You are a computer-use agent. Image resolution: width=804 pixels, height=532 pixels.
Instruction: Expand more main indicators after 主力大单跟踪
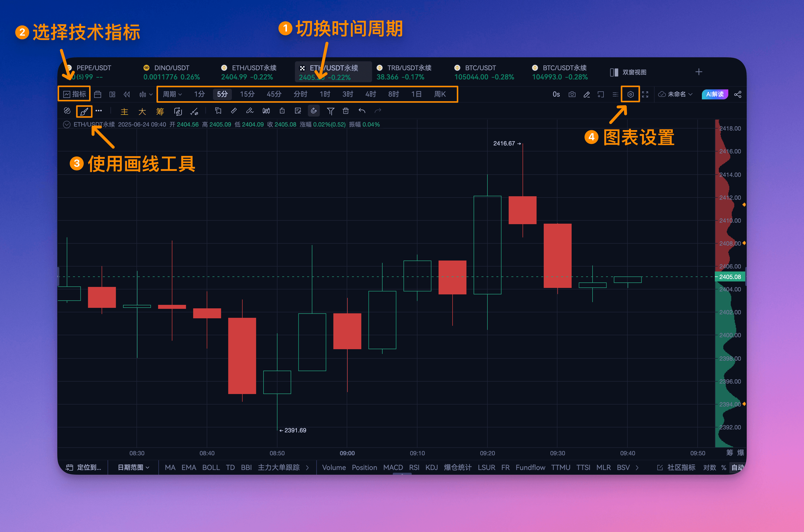[307, 467]
